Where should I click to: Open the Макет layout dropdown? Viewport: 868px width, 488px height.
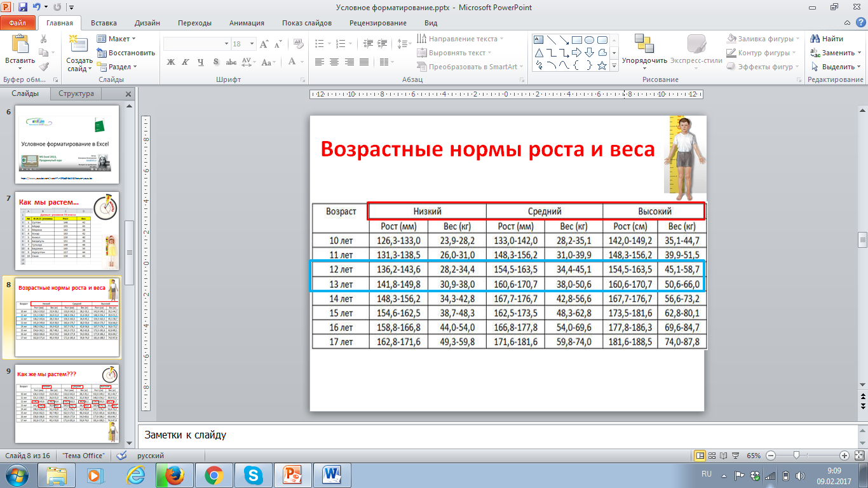coord(116,39)
